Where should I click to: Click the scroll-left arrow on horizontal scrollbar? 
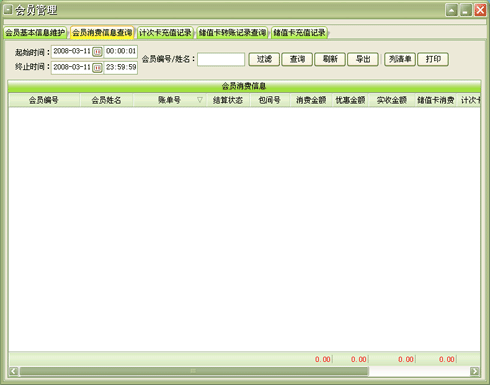pos(14,371)
